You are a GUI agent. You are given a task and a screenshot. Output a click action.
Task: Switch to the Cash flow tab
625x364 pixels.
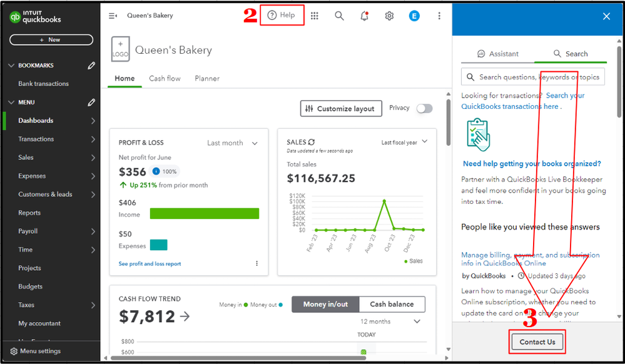(165, 79)
